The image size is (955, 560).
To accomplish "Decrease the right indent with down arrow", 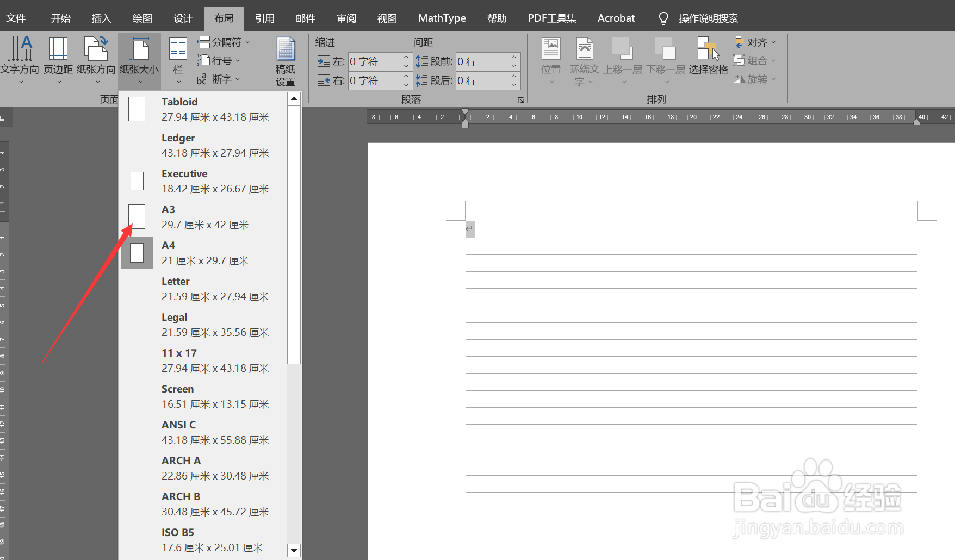I will (x=406, y=85).
